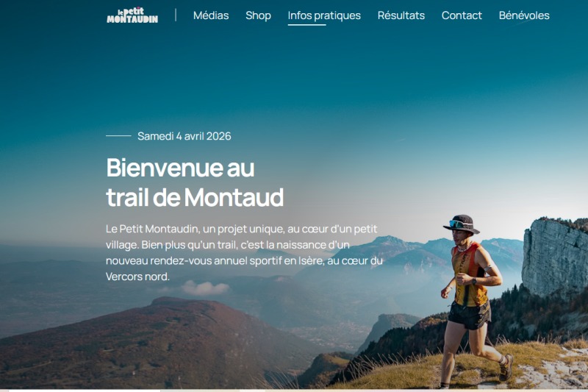Select the date Samedi 4 avril 2026
588x392 pixels.
coord(184,136)
